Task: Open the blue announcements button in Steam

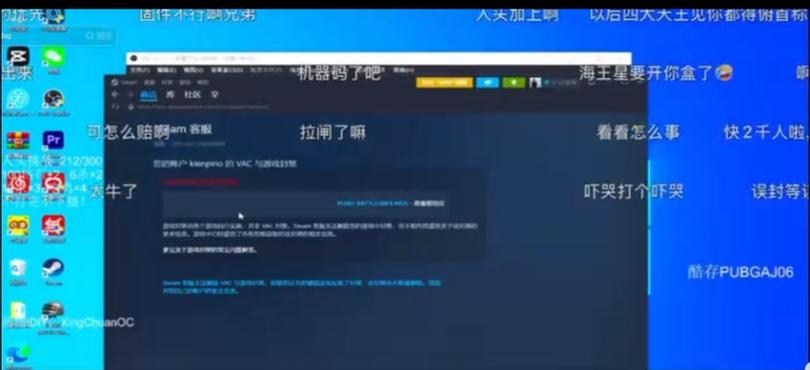Action: click(487, 82)
